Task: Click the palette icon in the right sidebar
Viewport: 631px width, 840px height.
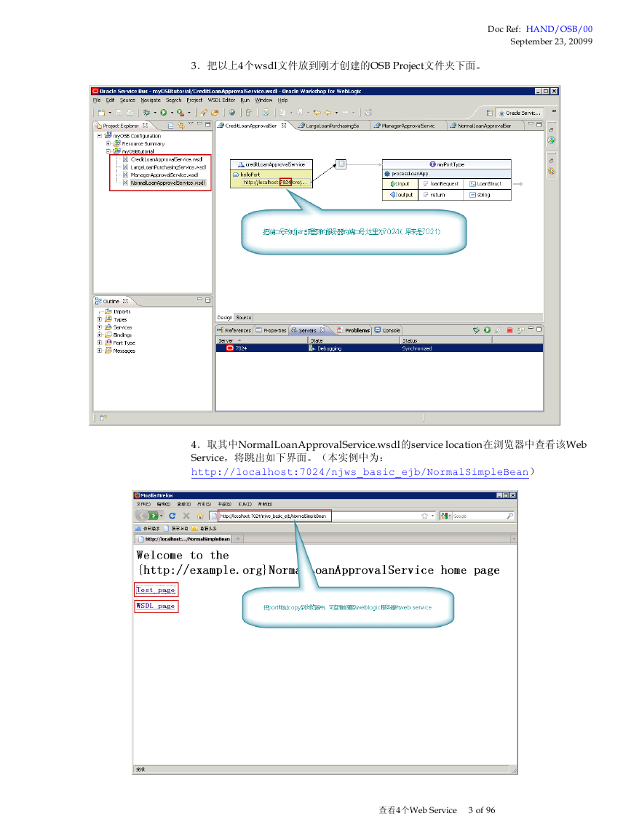Action: coord(551,172)
